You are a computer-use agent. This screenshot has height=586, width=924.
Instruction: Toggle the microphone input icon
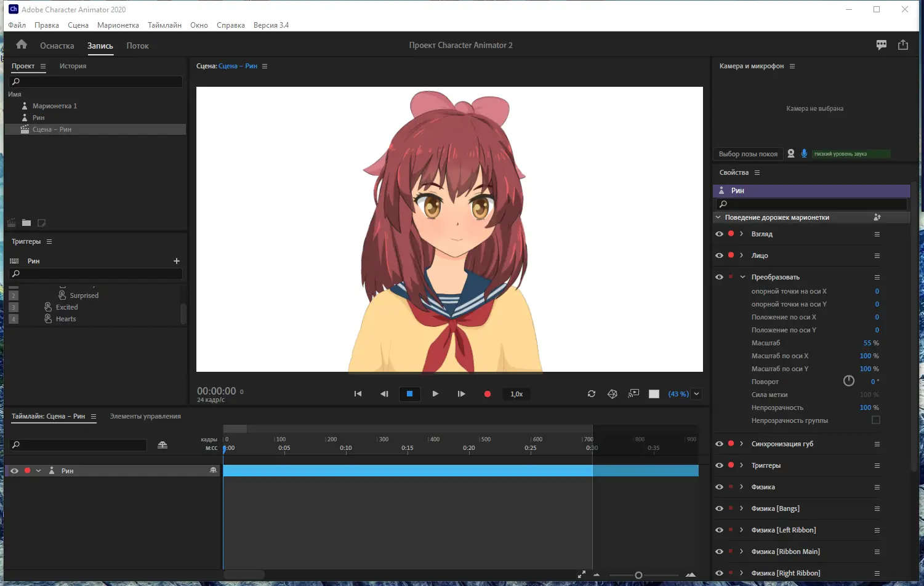(x=804, y=154)
